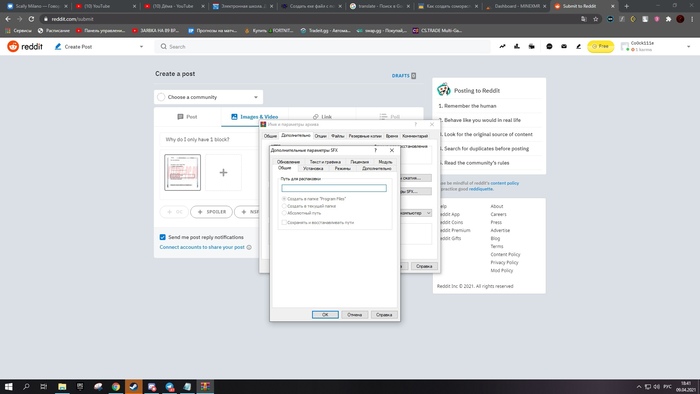700x394 pixels.
Task: Open a new browser tab with plus icon
Action: 626,6
